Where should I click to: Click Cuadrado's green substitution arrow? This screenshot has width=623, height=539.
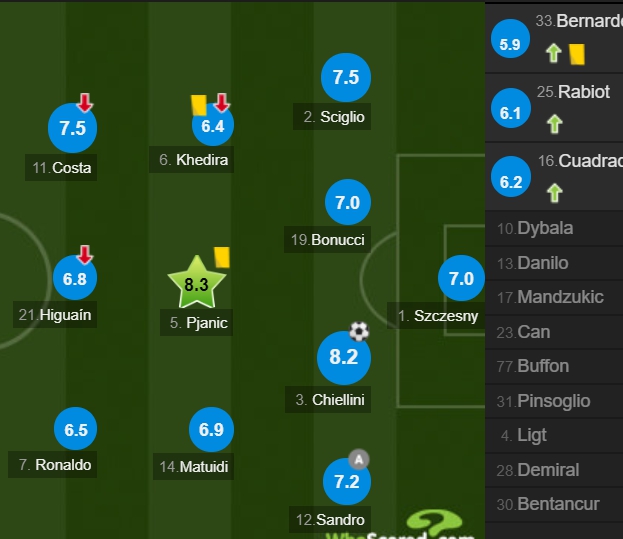[555, 193]
